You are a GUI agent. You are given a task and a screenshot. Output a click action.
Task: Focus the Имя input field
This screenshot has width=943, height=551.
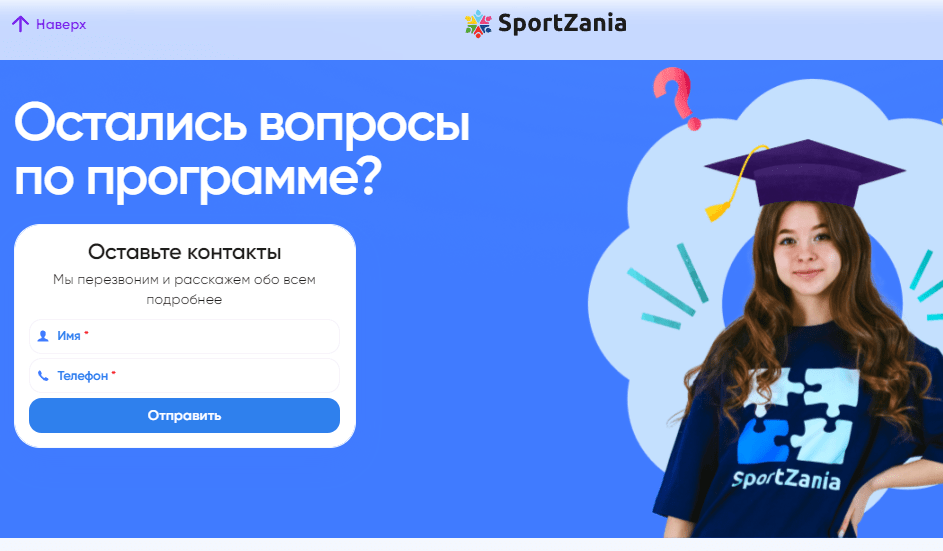184,336
